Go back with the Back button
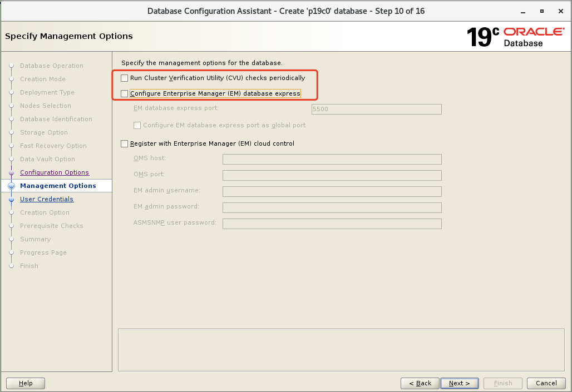Screen dimensions: 572x392 [x=420, y=383]
